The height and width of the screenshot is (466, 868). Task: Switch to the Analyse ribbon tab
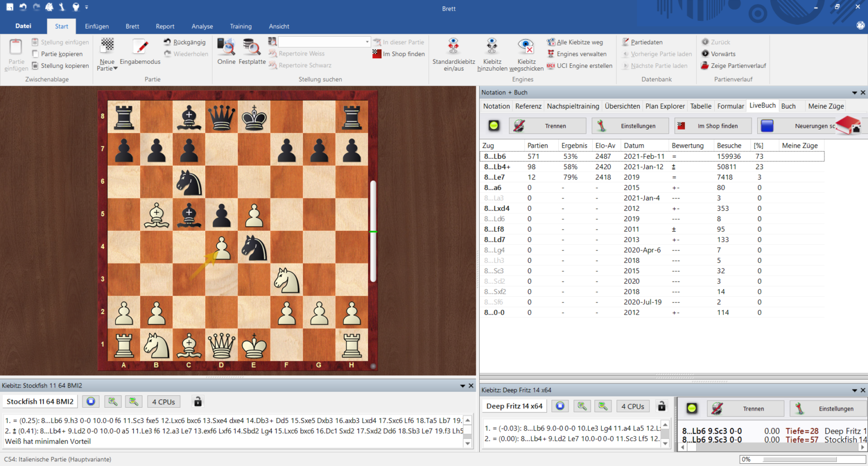[x=202, y=26]
